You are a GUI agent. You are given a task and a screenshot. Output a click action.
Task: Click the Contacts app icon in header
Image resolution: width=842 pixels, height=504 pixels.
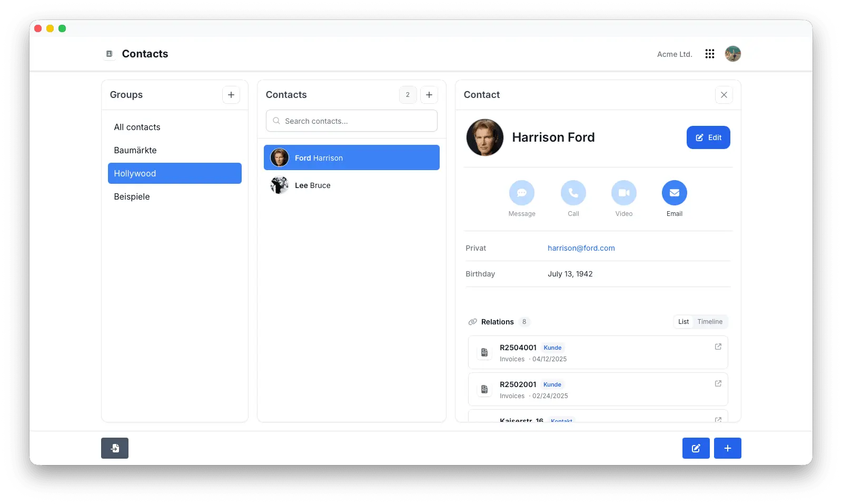pyautogui.click(x=110, y=54)
